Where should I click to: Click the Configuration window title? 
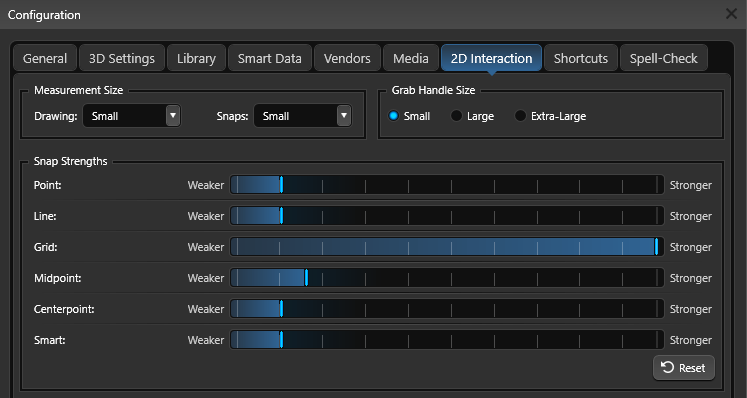coord(44,15)
